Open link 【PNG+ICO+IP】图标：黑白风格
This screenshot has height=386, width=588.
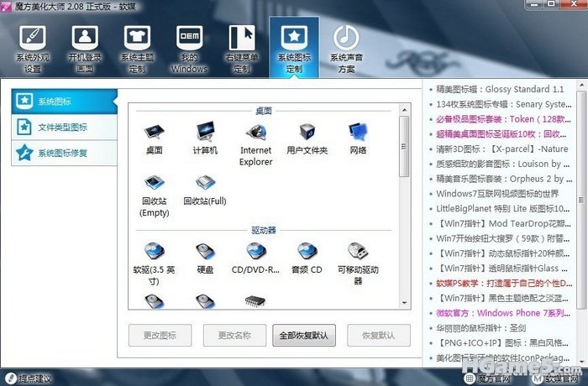tap(502, 343)
